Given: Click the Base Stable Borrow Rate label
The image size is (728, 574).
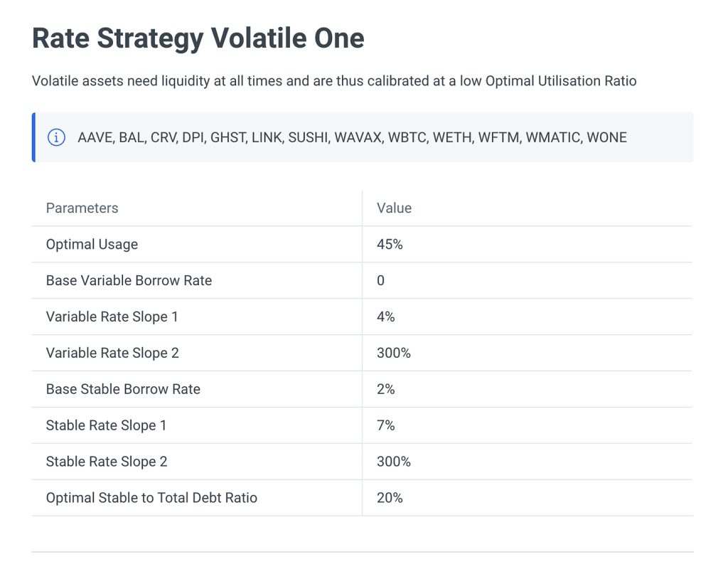Looking at the screenshot, I should pyautogui.click(x=123, y=389).
